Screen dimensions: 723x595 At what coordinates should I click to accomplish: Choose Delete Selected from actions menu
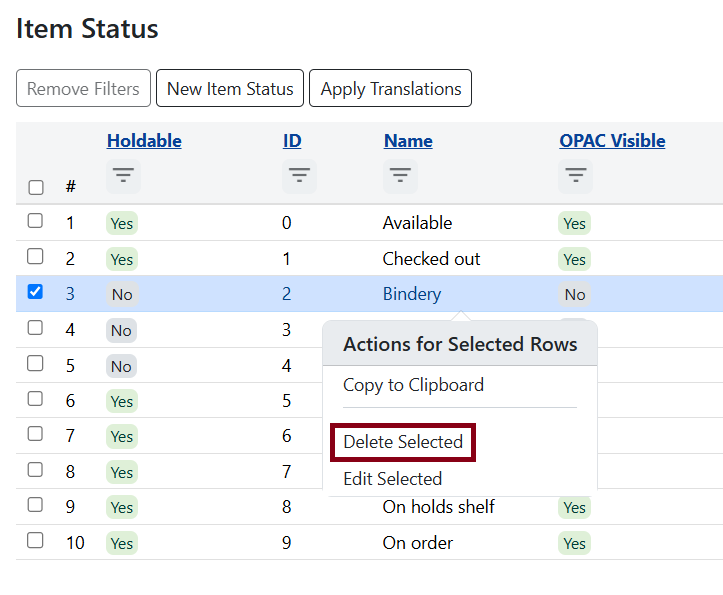coord(403,442)
